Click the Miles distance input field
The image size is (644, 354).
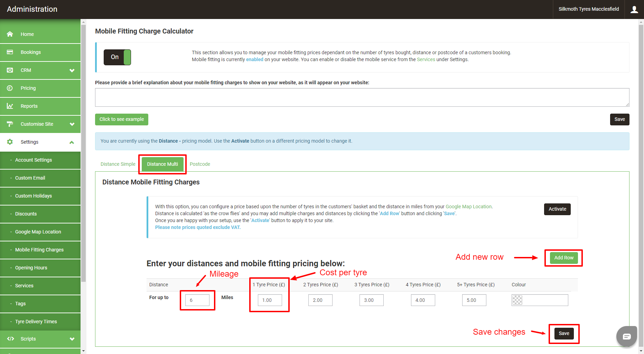click(197, 300)
